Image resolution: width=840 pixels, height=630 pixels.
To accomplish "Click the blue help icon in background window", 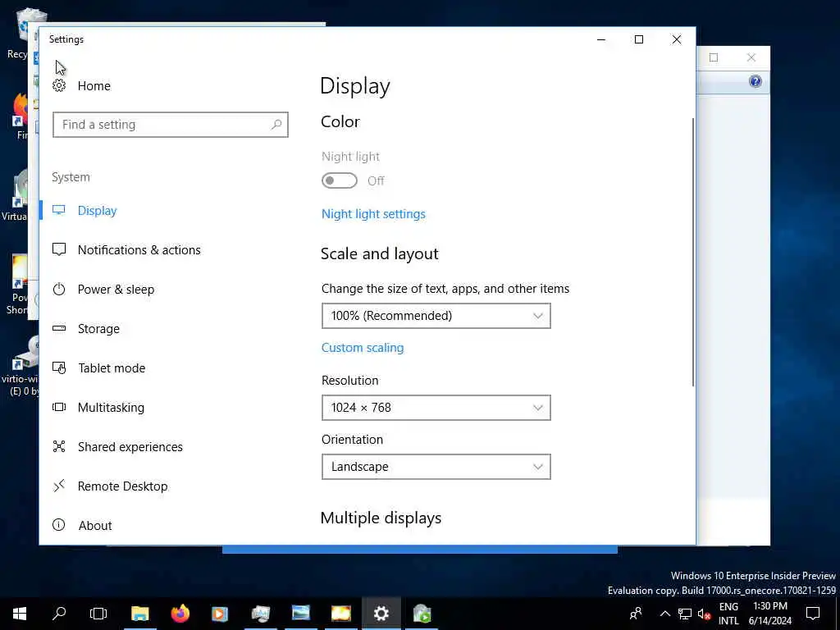I will click(x=756, y=81).
